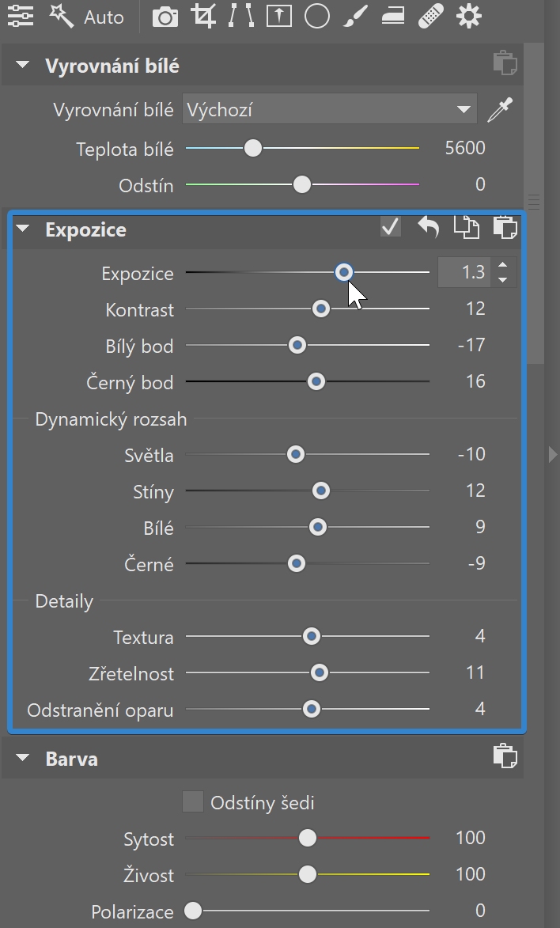
Task: Copy Expozice group settings
Action: point(467,227)
